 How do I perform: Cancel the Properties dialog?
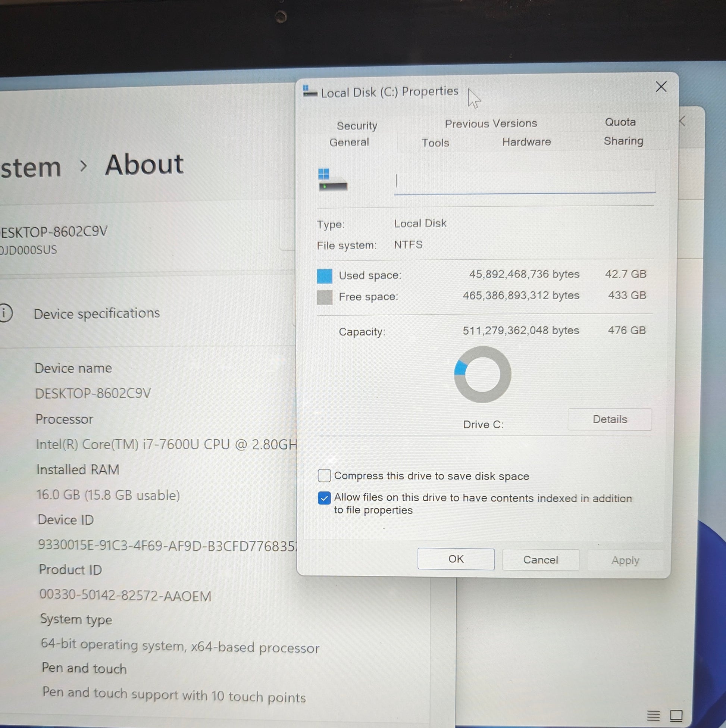coord(540,560)
